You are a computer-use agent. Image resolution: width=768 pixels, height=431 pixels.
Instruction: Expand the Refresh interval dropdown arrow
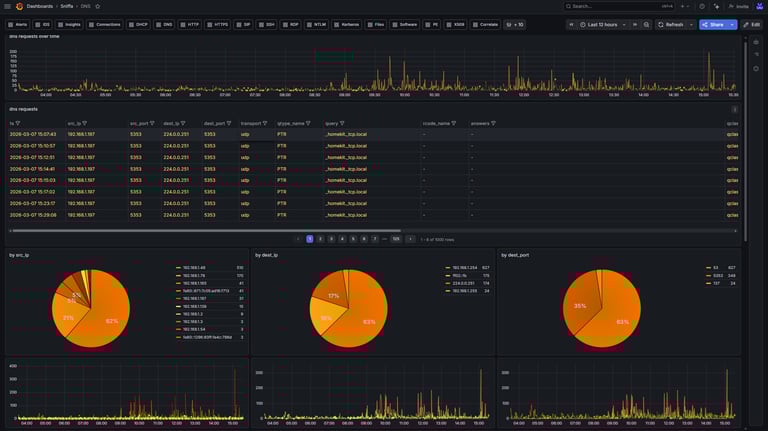(x=691, y=24)
